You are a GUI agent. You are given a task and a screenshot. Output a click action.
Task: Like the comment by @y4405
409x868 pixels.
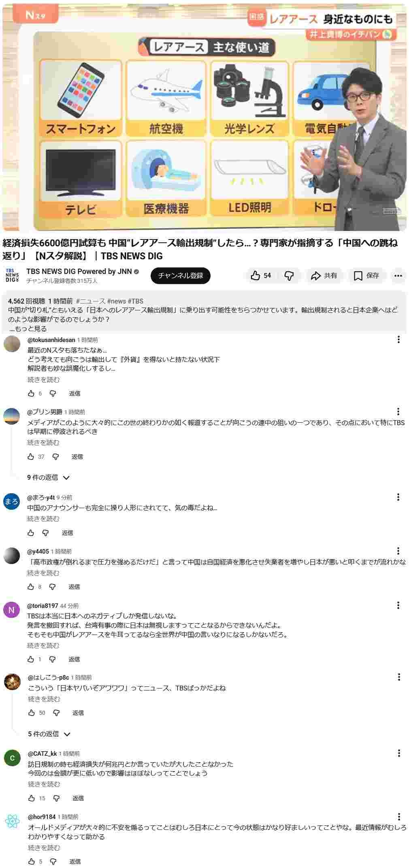tap(31, 587)
